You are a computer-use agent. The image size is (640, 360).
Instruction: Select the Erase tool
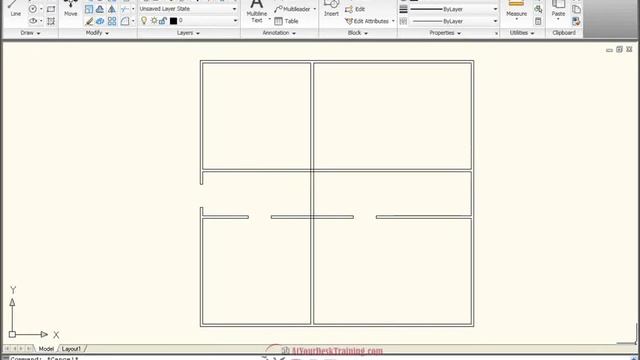pyautogui.click(x=89, y=21)
